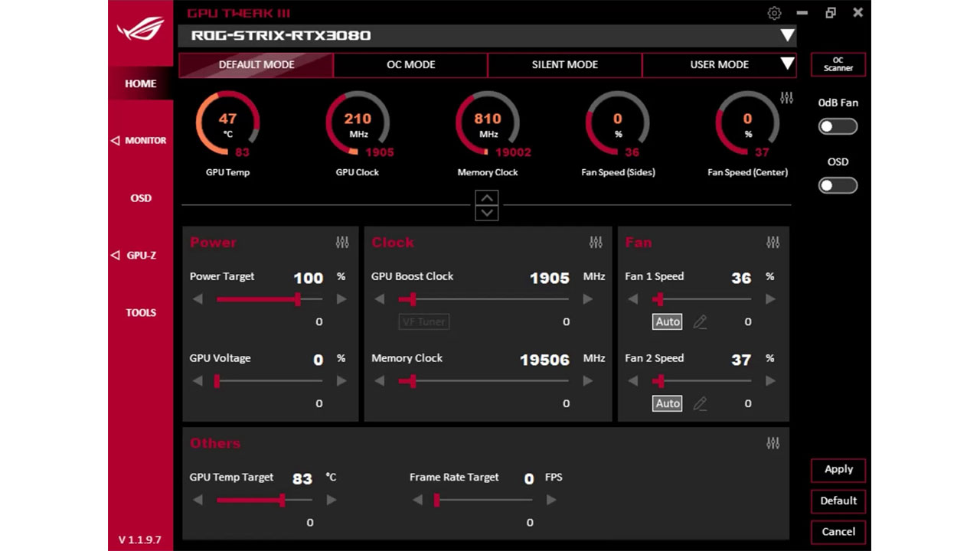Screen dimensions: 980x551
Task: Decrease GPU Temp Target with left arrow
Action: pos(198,500)
